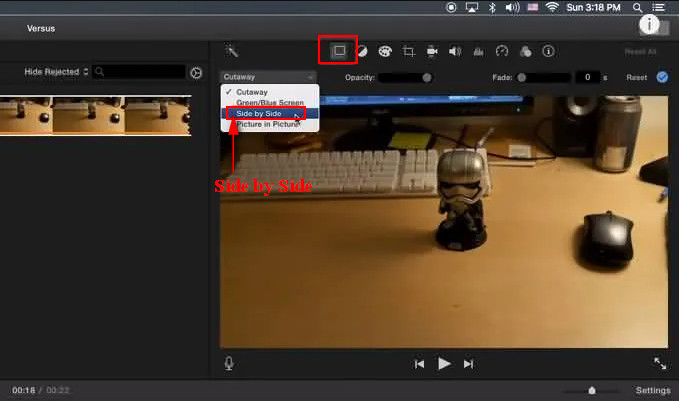
Task: Skip to previous clip
Action: tap(419, 364)
